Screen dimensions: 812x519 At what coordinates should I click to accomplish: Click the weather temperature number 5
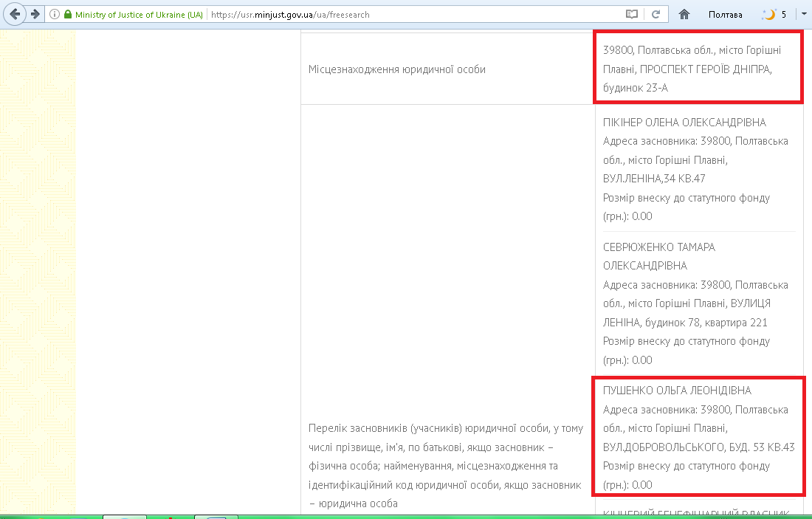point(784,15)
